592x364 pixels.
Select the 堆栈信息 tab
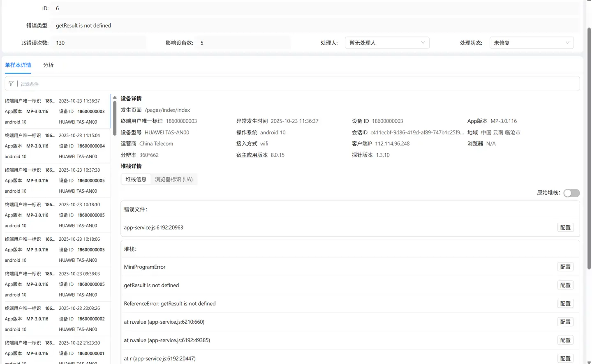tap(136, 180)
